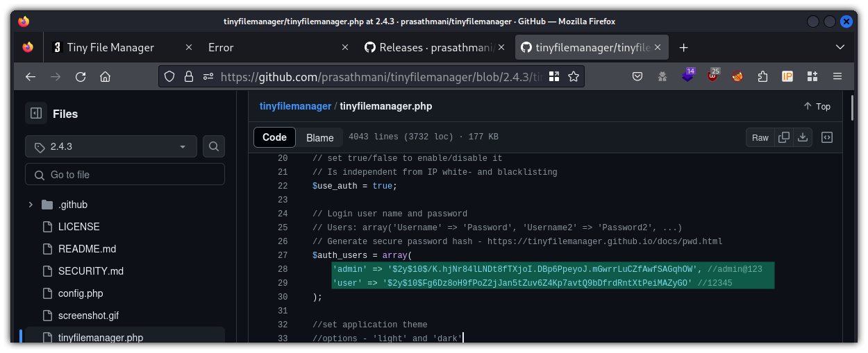
Task: Switch to Blame view
Action: (x=320, y=137)
